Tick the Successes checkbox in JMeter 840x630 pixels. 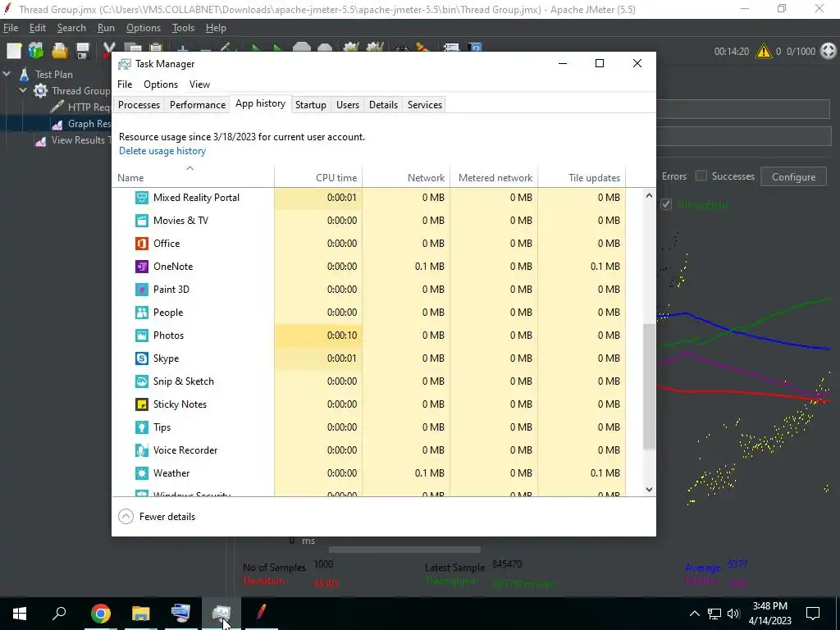point(701,176)
